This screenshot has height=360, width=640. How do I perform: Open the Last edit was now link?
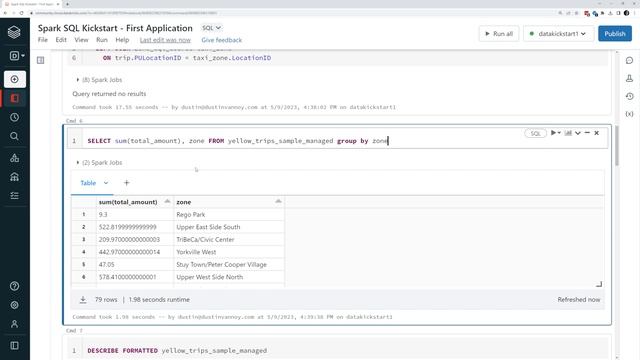tap(165, 40)
